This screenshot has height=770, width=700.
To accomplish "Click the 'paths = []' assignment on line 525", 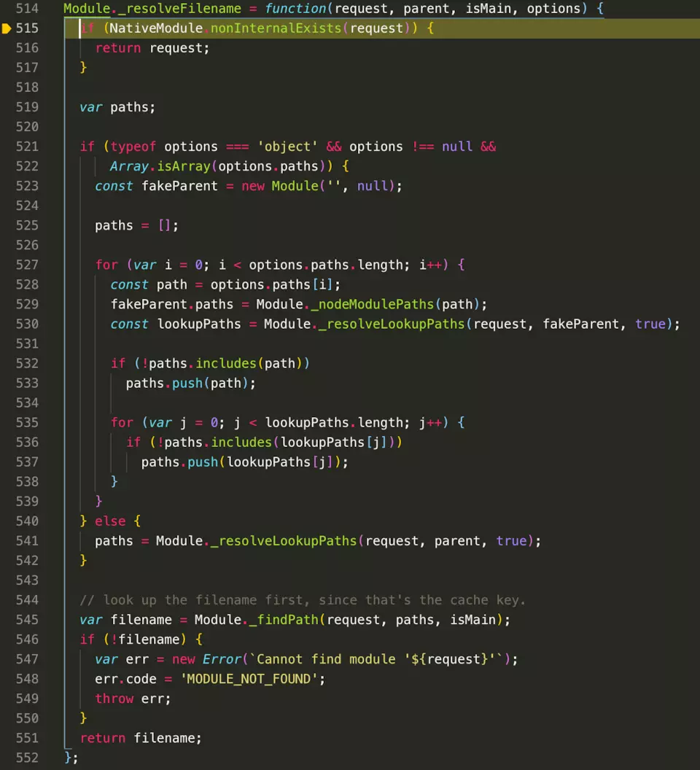I will pos(136,225).
